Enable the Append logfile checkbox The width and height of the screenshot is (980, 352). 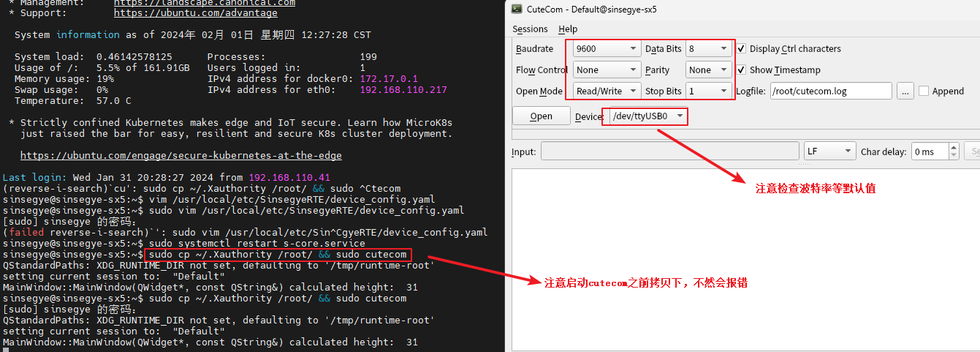point(924,91)
